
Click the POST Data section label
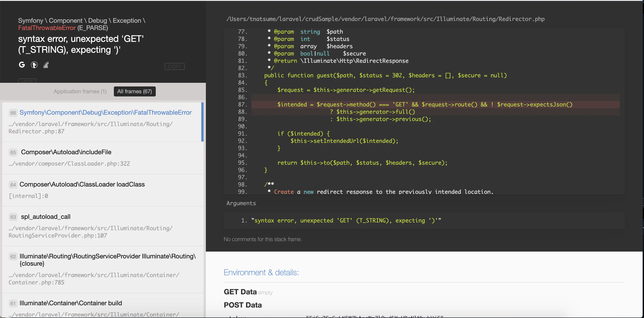point(243,305)
